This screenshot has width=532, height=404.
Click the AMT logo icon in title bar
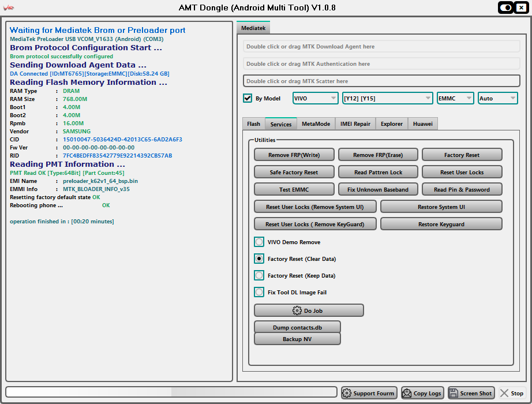[x=9, y=8]
